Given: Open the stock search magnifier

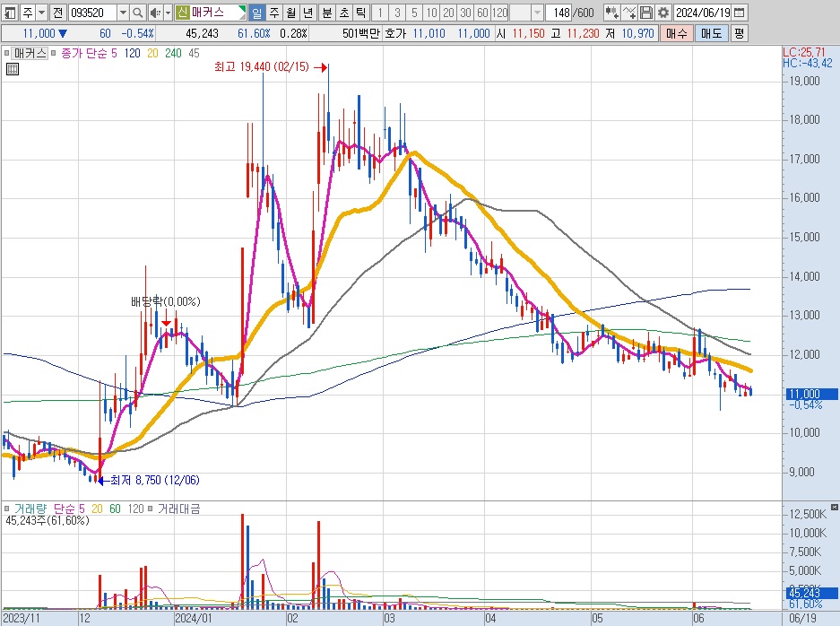Looking at the screenshot, I should 138,13.
